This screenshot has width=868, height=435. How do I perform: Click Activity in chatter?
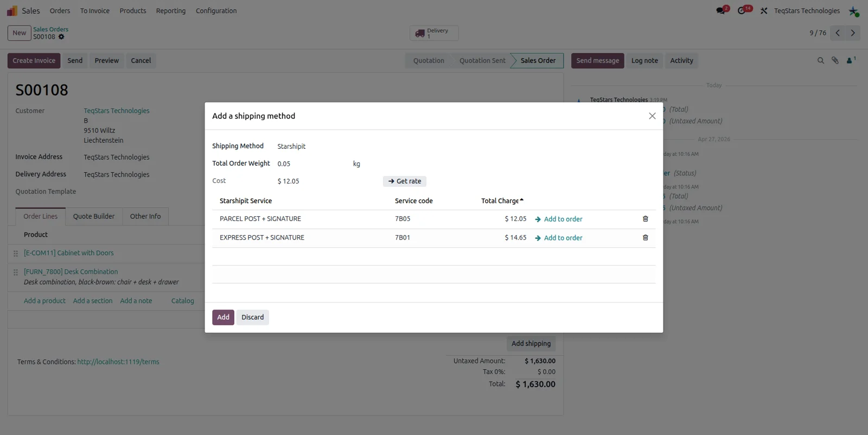[x=681, y=61]
